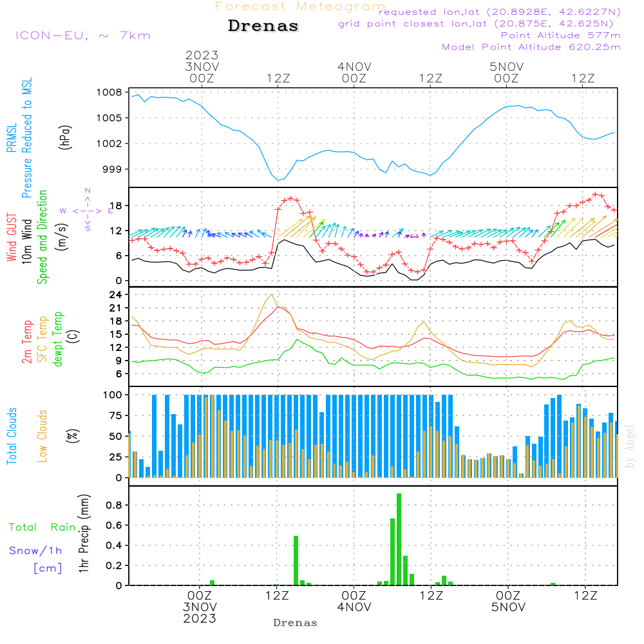The image size is (644, 644).
Task: Click the Speed and Direction label
Action: tap(43, 237)
